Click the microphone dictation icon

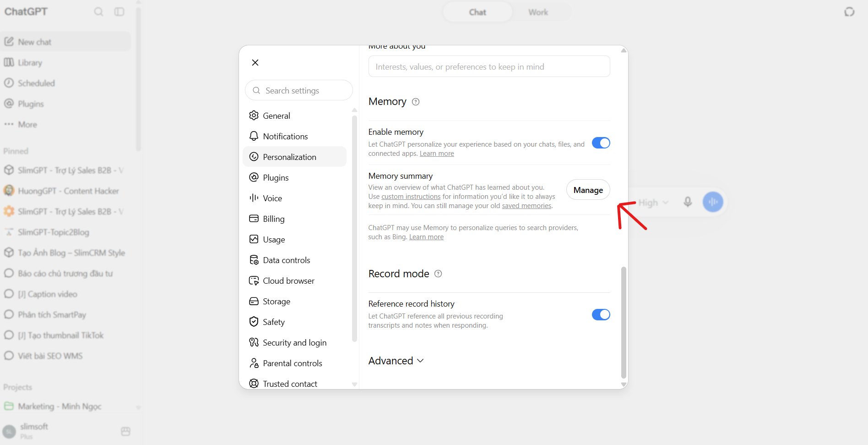tap(688, 202)
